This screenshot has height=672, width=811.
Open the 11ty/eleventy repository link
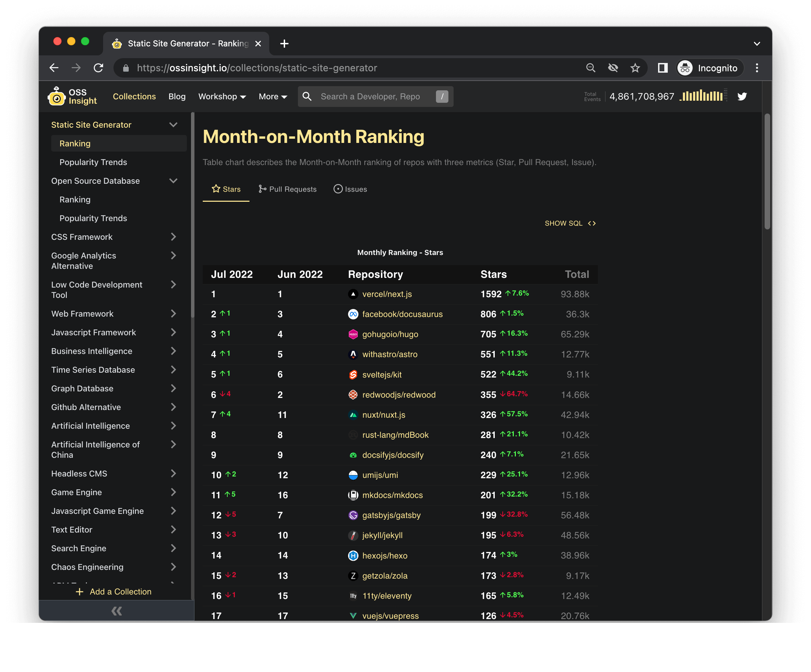[x=387, y=596]
